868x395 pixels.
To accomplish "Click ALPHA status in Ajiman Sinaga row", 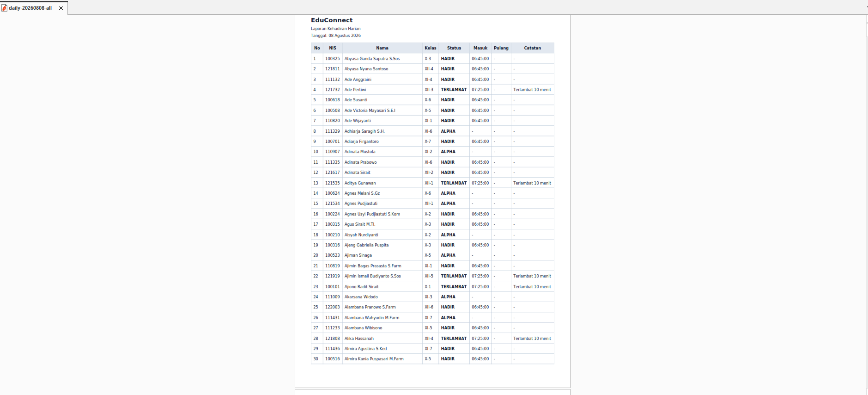I will click(448, 255).
